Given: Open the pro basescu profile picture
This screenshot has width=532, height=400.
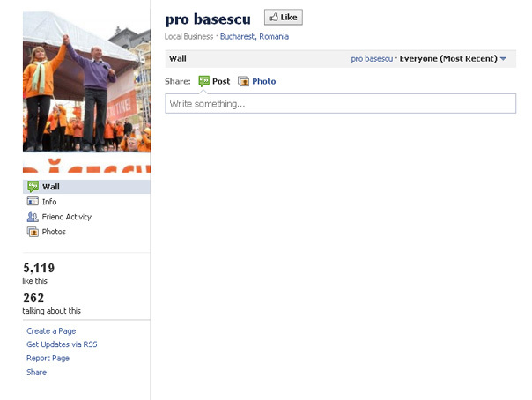Looking at the screenshot, I should click(87, 92).
